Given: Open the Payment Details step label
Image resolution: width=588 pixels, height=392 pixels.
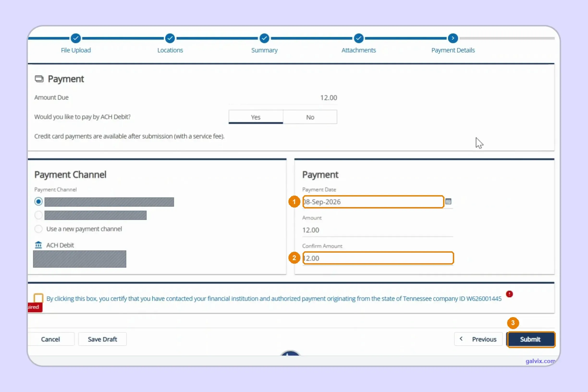Looking at the screenshot, I should (x=453, y=50).
